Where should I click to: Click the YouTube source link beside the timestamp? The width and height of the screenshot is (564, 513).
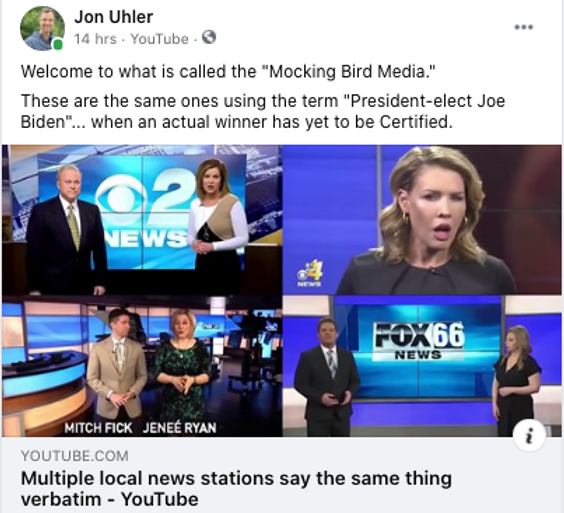tap(159, 39)
